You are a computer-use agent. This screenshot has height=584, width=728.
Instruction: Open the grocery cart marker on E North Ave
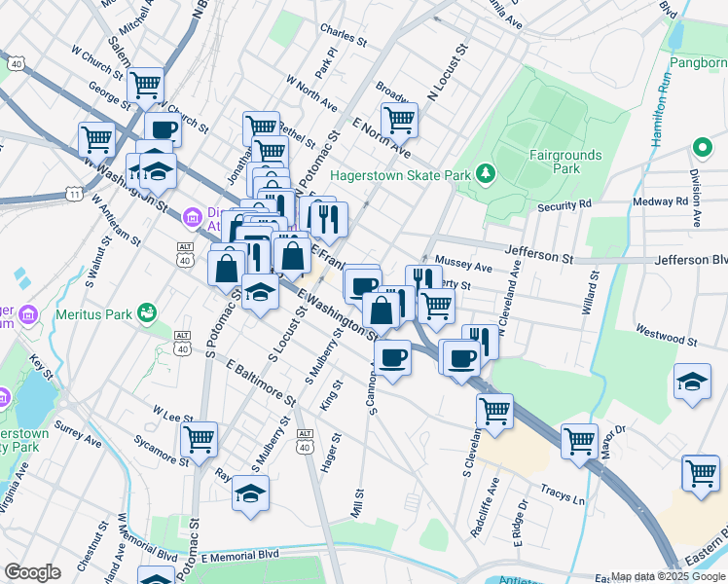[x=399, y=121]
